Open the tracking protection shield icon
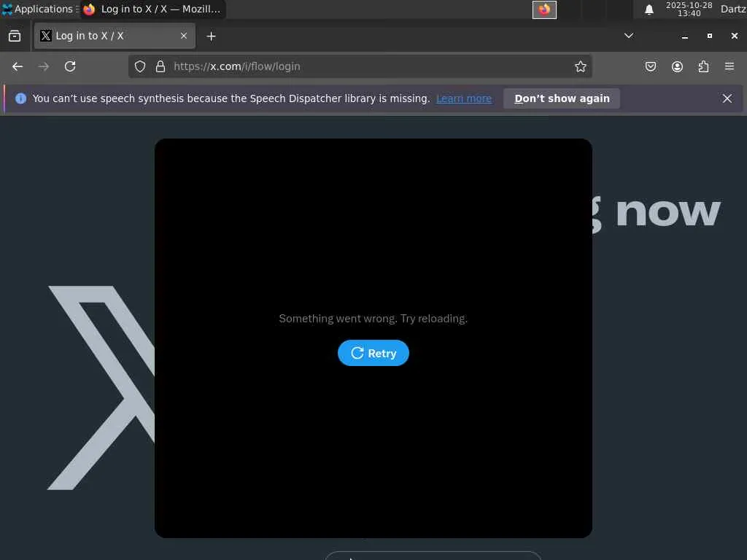747x560 pixels. click(x=139, y=66)
